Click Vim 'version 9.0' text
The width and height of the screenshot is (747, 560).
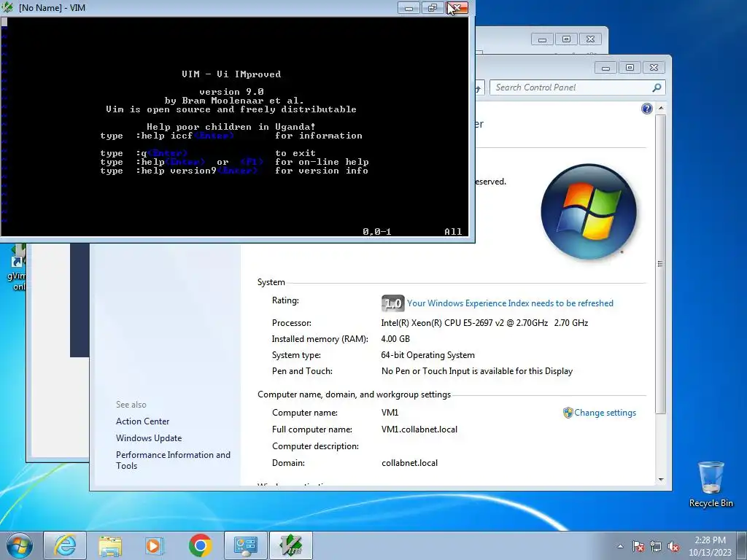(x=231, y=92)
